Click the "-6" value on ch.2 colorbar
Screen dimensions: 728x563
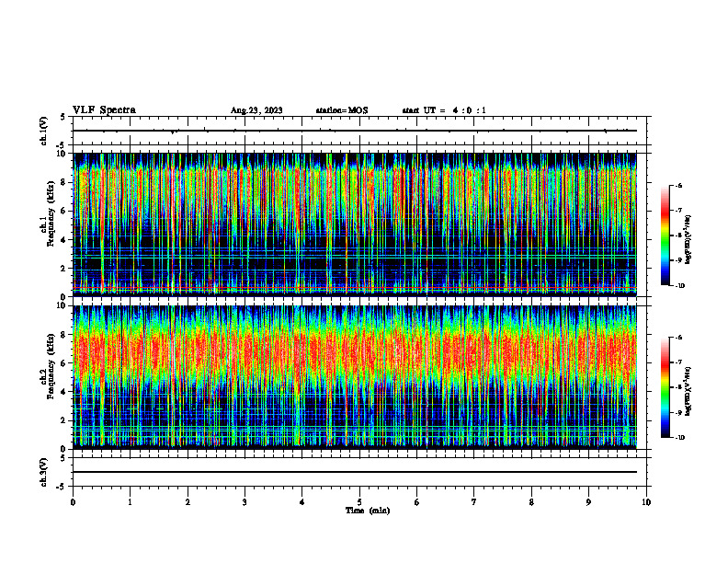click(x=678, y=338)
